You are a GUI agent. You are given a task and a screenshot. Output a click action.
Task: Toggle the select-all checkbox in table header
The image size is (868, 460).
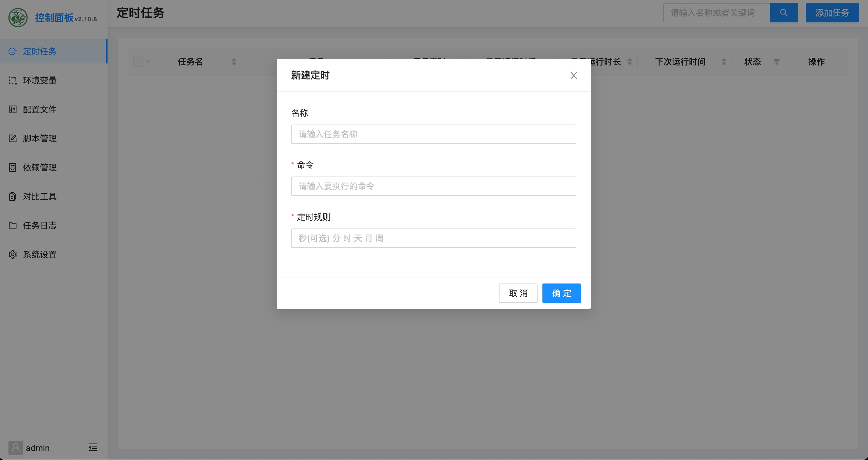tap(138, 62)
